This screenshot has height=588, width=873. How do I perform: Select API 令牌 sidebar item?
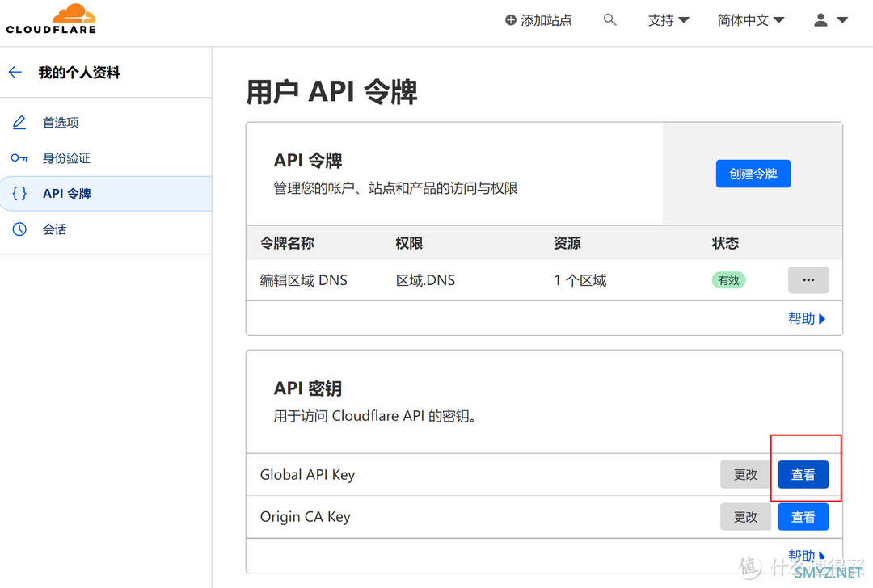point(106,194)
